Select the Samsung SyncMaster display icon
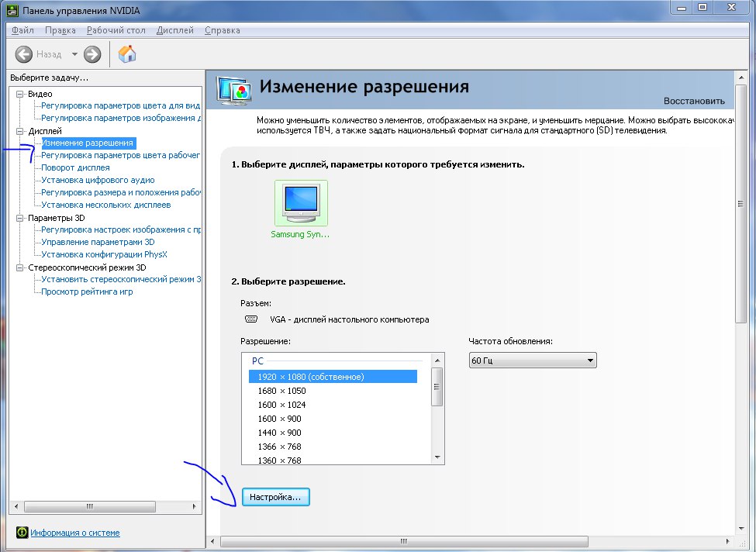The image size is (756, 552). coord(301,203)
